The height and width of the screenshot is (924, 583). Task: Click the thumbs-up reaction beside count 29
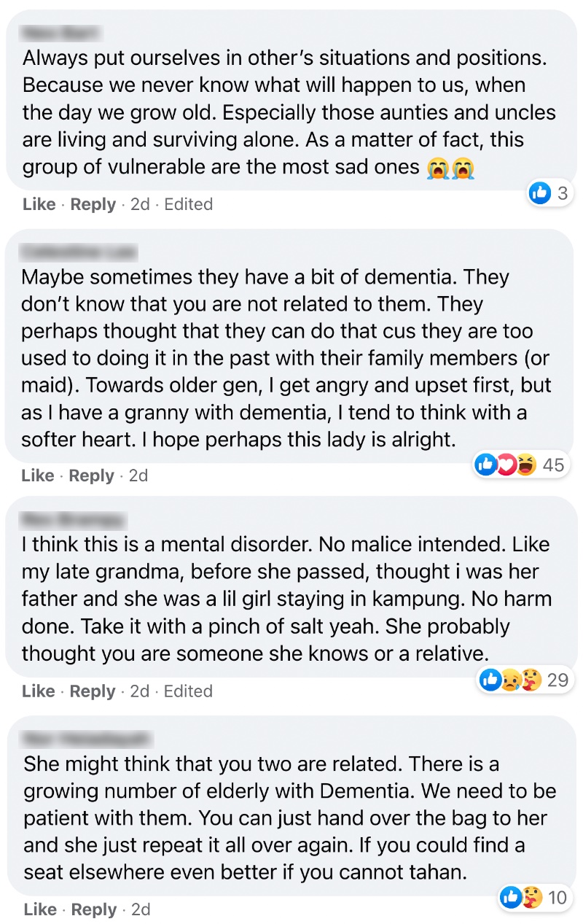pyautogui.click(x=490, y=680)
